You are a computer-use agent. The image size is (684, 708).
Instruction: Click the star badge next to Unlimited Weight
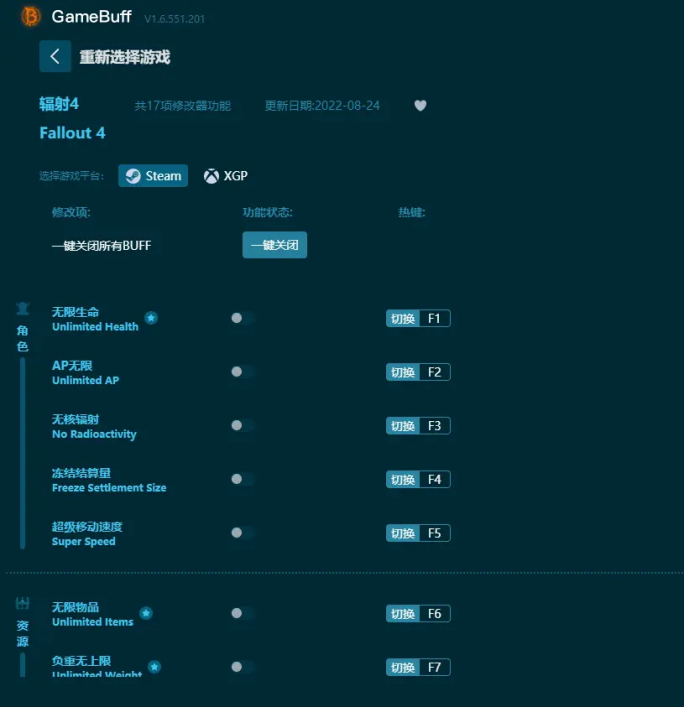[154, 666]
